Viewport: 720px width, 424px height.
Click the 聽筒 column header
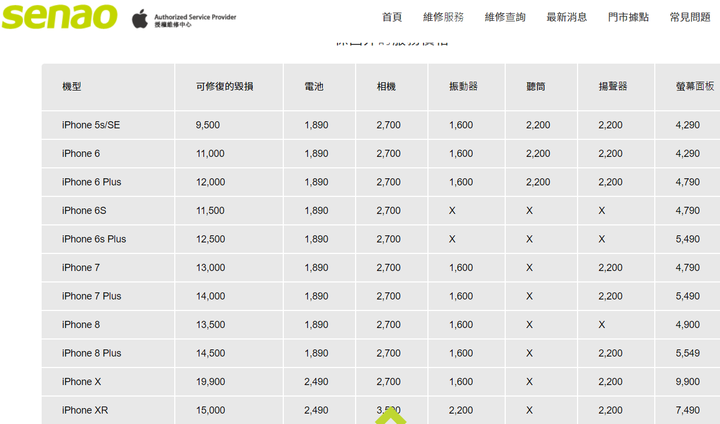(x=535, y=86)
